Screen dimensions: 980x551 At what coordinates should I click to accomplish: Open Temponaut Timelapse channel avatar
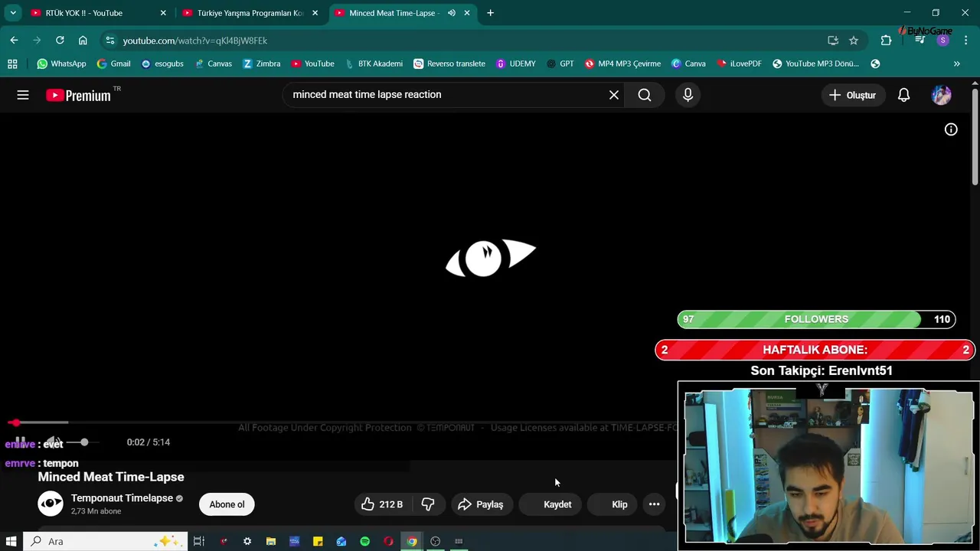(x=51, y=504)
